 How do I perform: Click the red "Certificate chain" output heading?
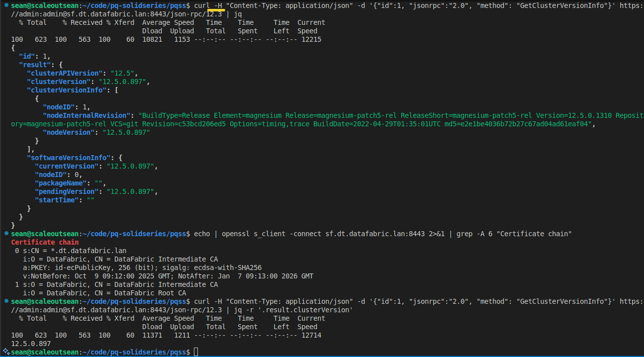[x=45, y=242]
